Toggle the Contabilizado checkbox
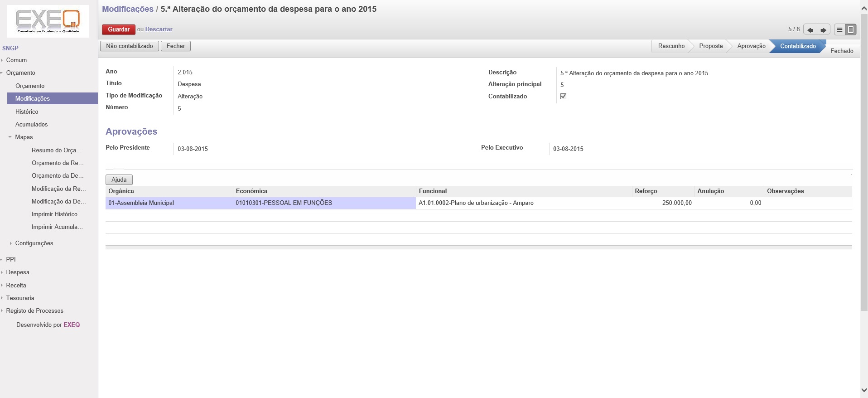Screen dimensions: 868x398 click(563, 97)
